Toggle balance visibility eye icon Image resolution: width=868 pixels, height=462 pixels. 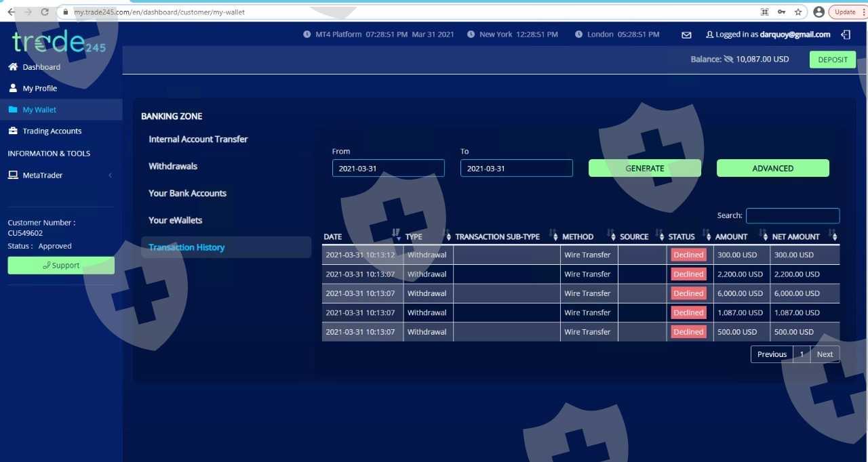pos(729,60)
